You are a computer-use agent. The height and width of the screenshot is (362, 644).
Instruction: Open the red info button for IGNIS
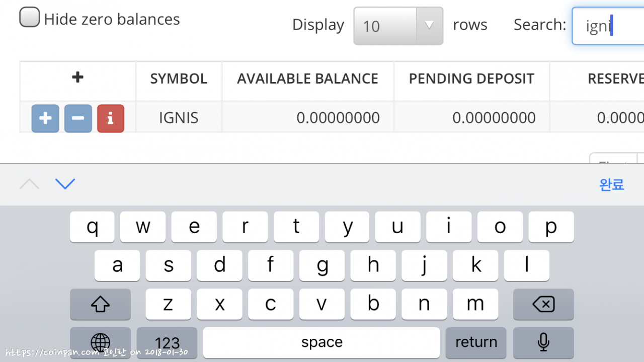tap(111, 118)
